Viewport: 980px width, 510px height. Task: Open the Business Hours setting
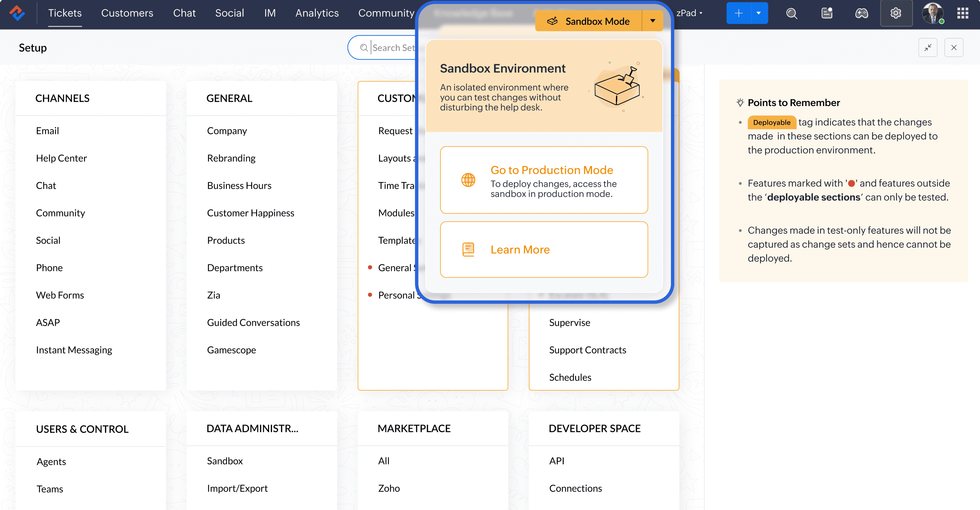tap(239, 186)
